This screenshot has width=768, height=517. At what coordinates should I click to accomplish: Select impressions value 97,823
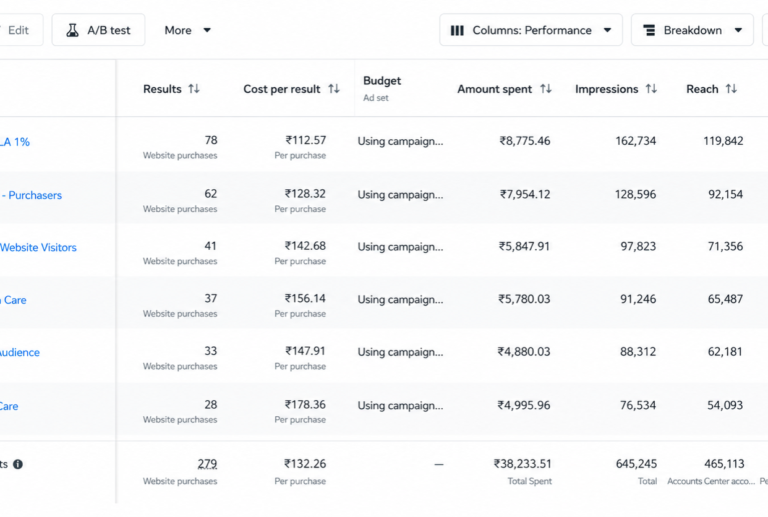[638, 246]
